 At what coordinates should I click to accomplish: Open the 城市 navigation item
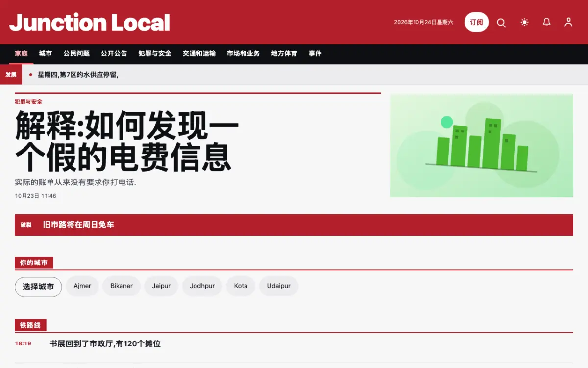46,53
